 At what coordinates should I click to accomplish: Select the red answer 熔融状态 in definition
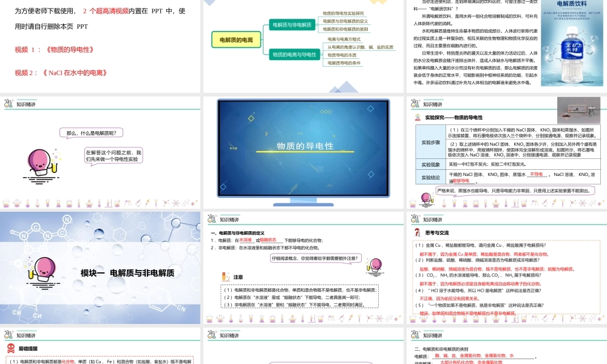268,240
